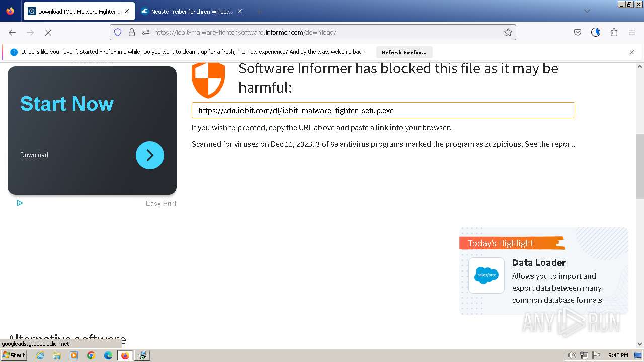Open a new tab with plus button

pyautogui.click(x=258, y=11)
